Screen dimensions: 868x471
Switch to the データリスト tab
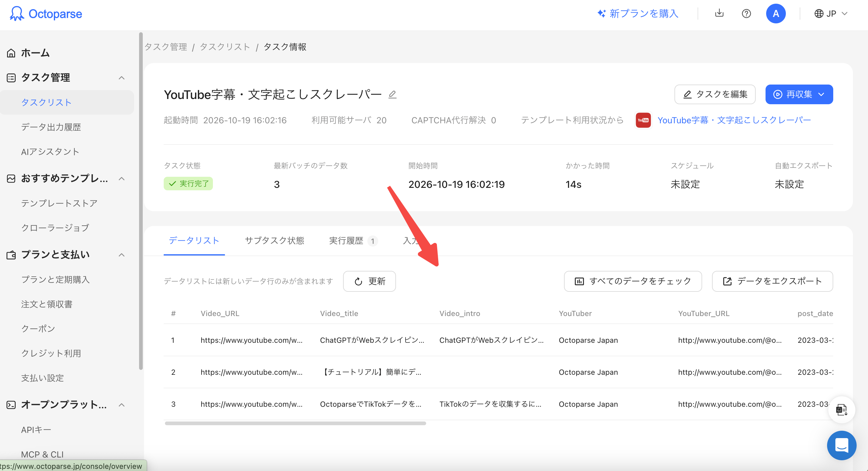pyautogui.click(x=194, y=240)
